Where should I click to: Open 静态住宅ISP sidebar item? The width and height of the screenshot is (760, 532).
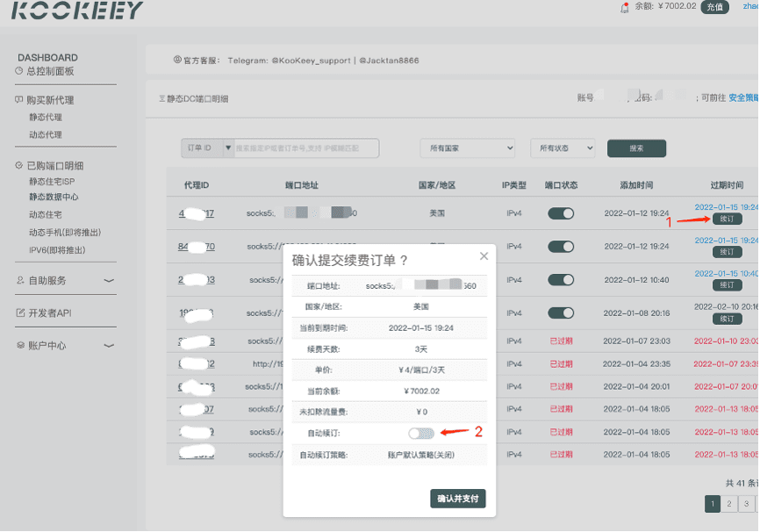tap(52, 182)
